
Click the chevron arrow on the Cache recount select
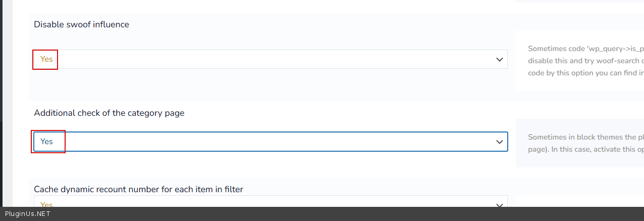point(500,204)
